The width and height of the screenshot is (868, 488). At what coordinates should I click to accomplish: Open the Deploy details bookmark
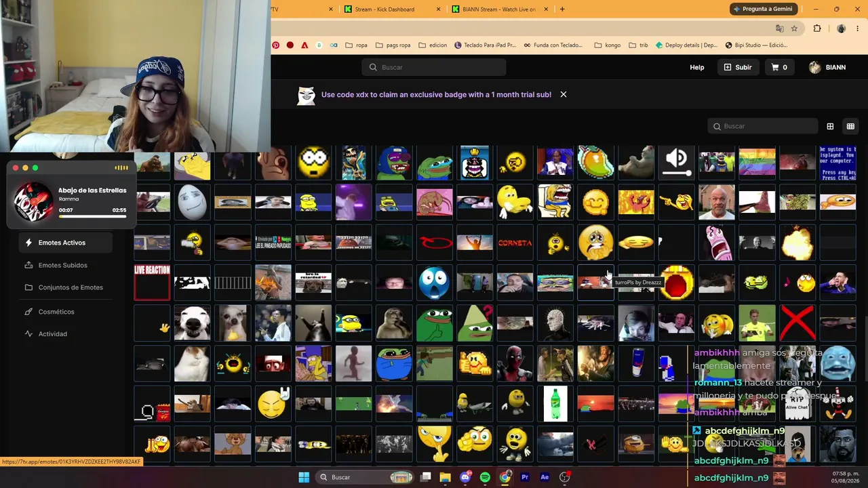click(686, 45)
